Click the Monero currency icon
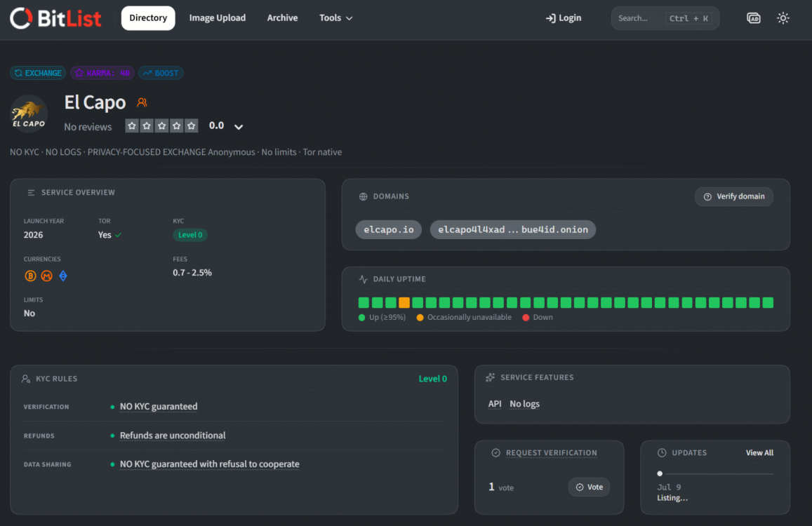The width and height of the screenshot is (812, 526). click(x=46, y=276)
